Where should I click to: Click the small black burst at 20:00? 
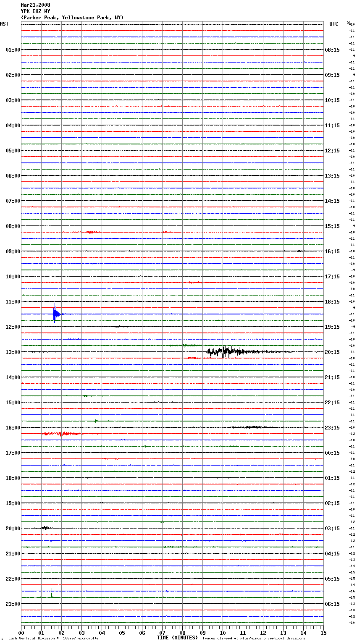(x=45, y=528)
